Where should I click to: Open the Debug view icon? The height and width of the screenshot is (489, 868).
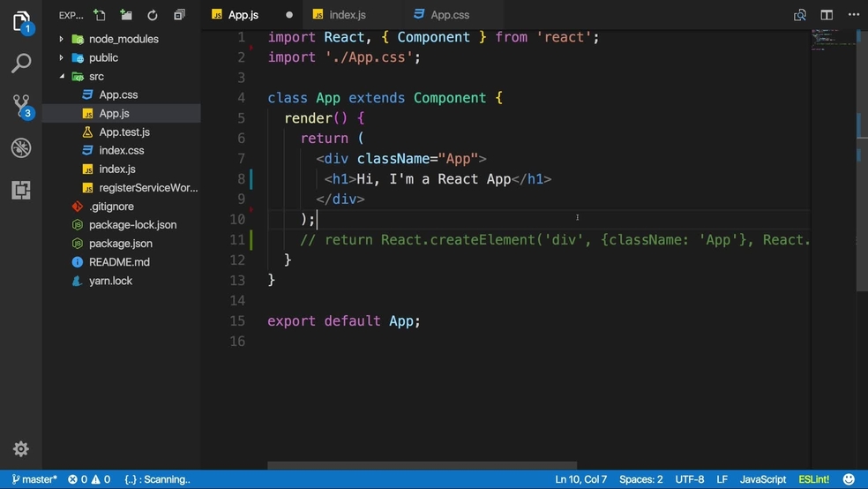[21, 147]
